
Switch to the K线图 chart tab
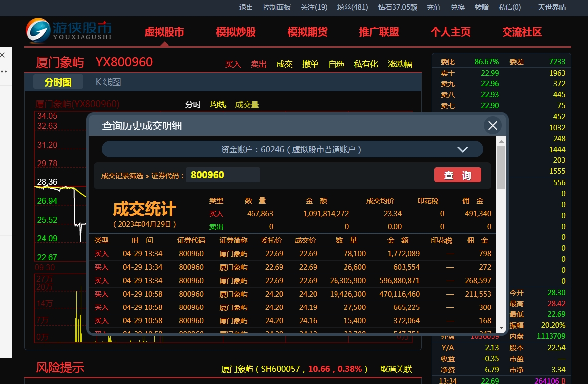pos(108,82)
